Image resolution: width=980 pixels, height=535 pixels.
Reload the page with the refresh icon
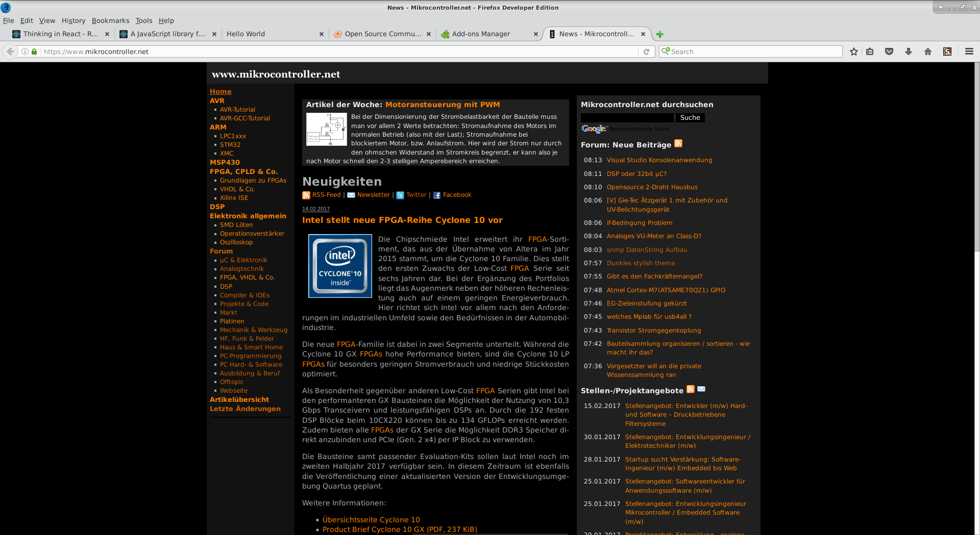(x=646, y=52)
